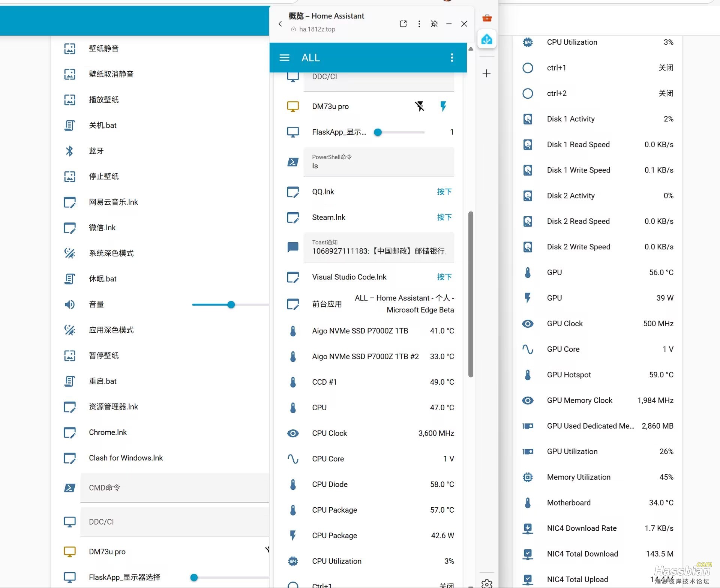Click the CPU Utilization chip icon in panel

(x=293, y=561)
